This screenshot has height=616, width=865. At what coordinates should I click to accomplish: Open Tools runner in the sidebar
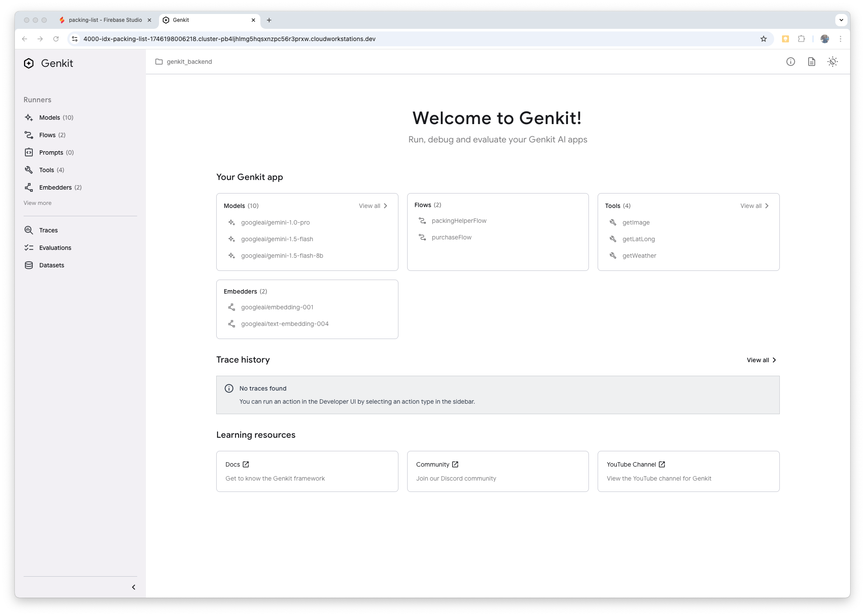(52, 170)
